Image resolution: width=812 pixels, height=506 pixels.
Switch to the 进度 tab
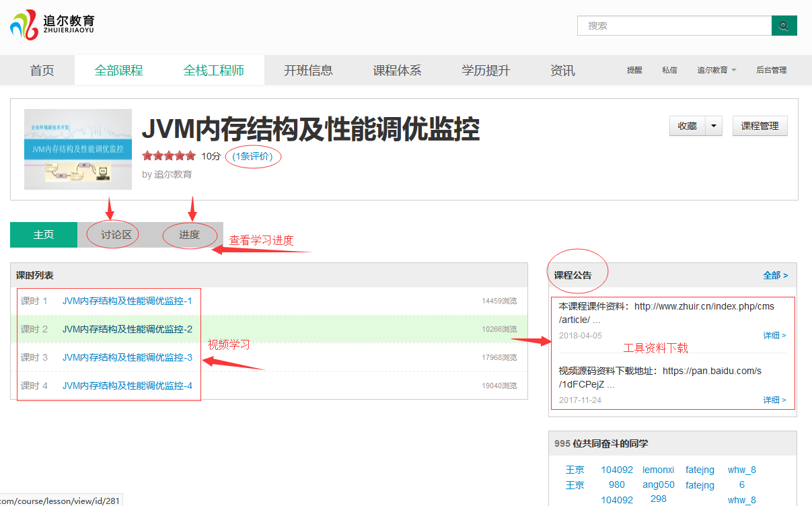coord(189,235)
